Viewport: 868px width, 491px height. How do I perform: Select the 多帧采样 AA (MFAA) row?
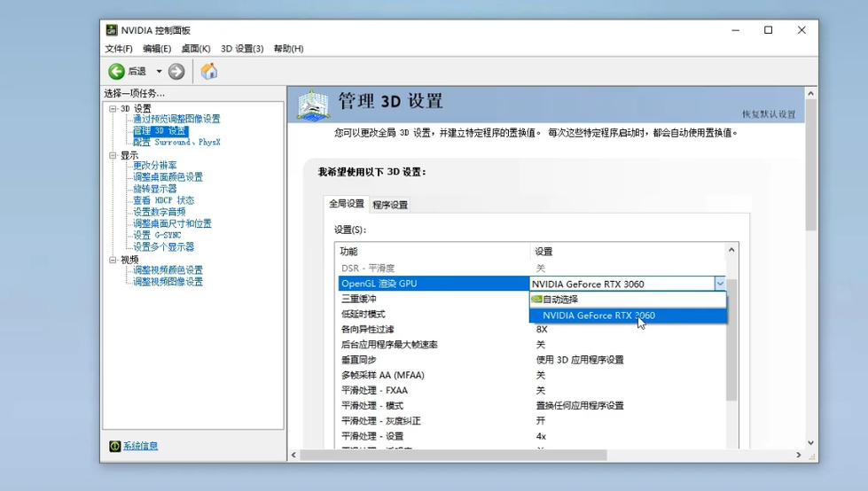coord(533,375)
